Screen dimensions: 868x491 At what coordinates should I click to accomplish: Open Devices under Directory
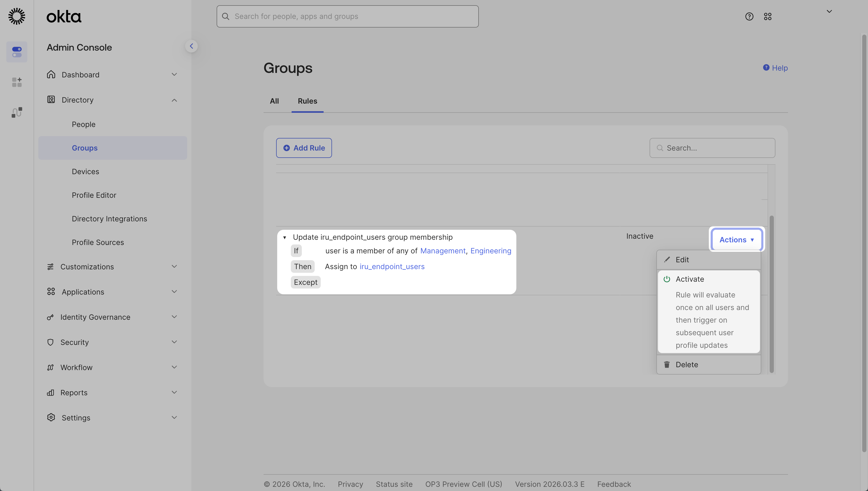[85, 171]
